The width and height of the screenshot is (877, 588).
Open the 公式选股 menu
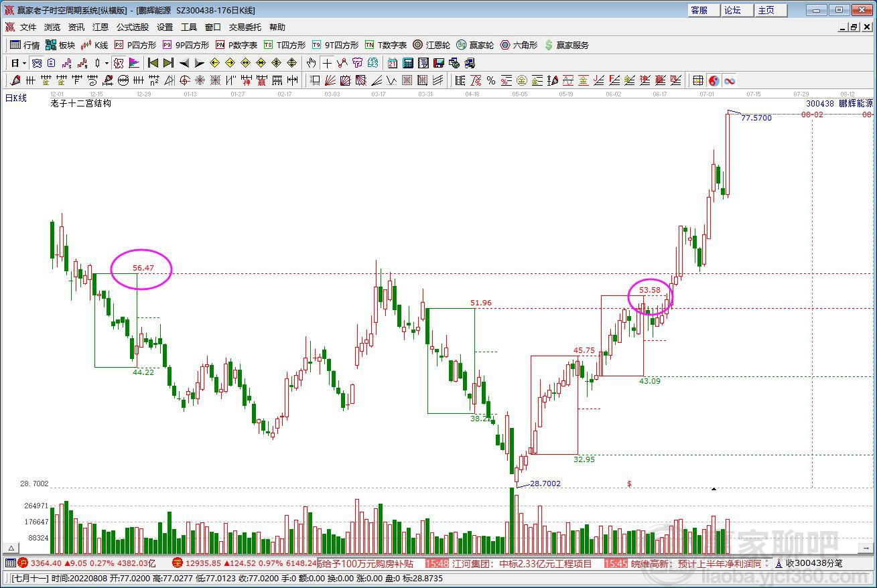tap(133, 27)
